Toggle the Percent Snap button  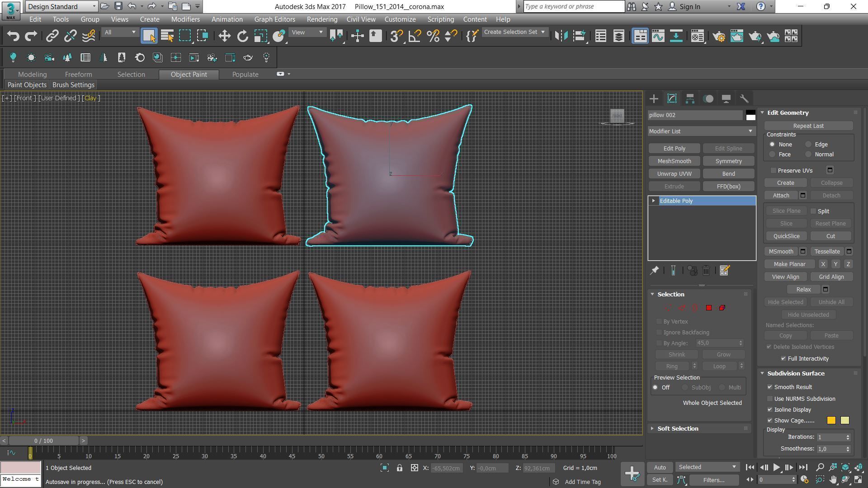pyautogui.click(x=433, y=36)
